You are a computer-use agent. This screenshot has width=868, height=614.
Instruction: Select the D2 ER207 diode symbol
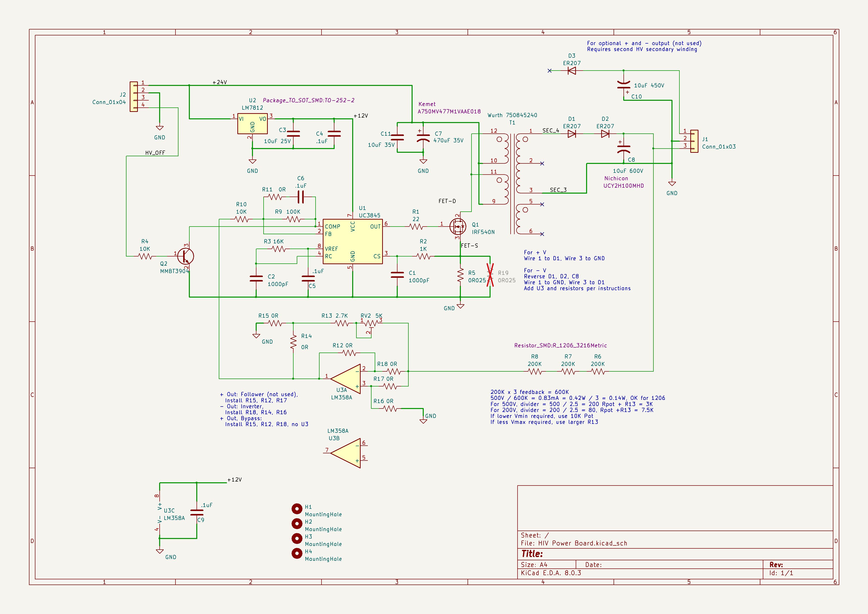pyautogui.click(x=605, y=134)
